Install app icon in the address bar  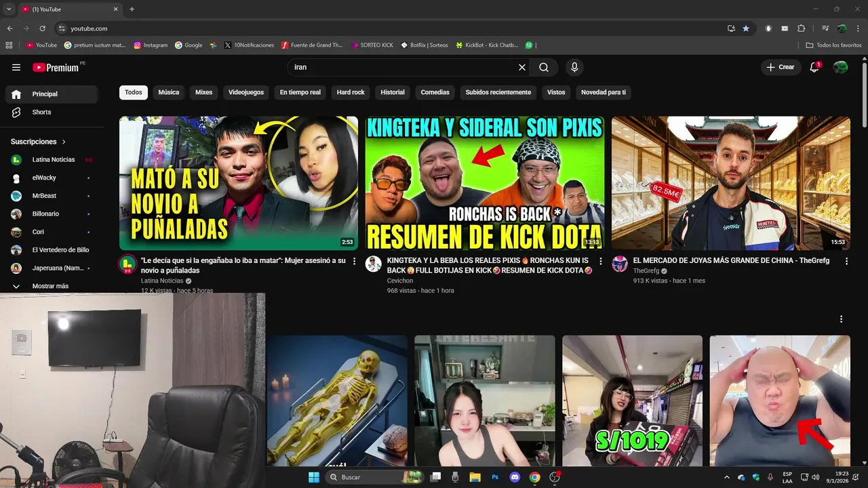[731, 28]
